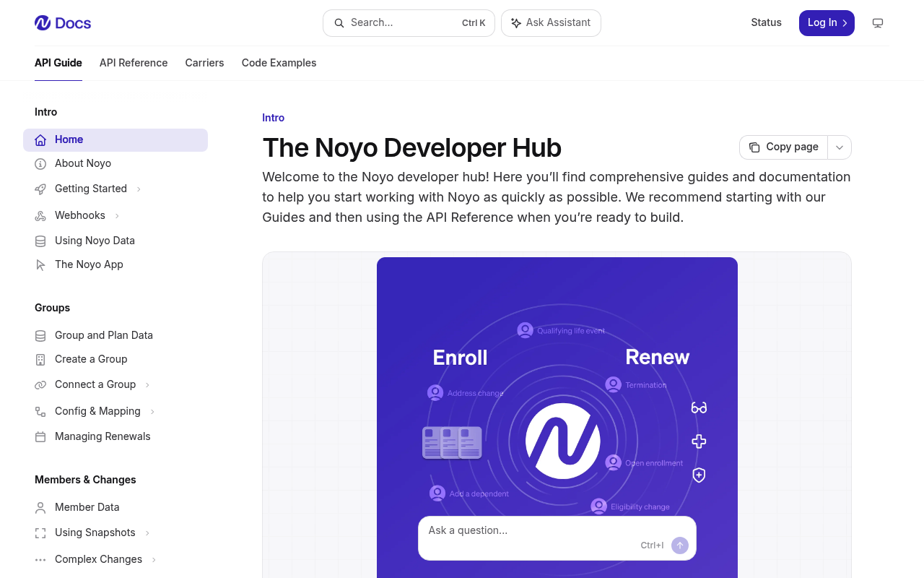Screen dimensions: 924x578
Task: Open the Status link
Action: pos(766,23)
